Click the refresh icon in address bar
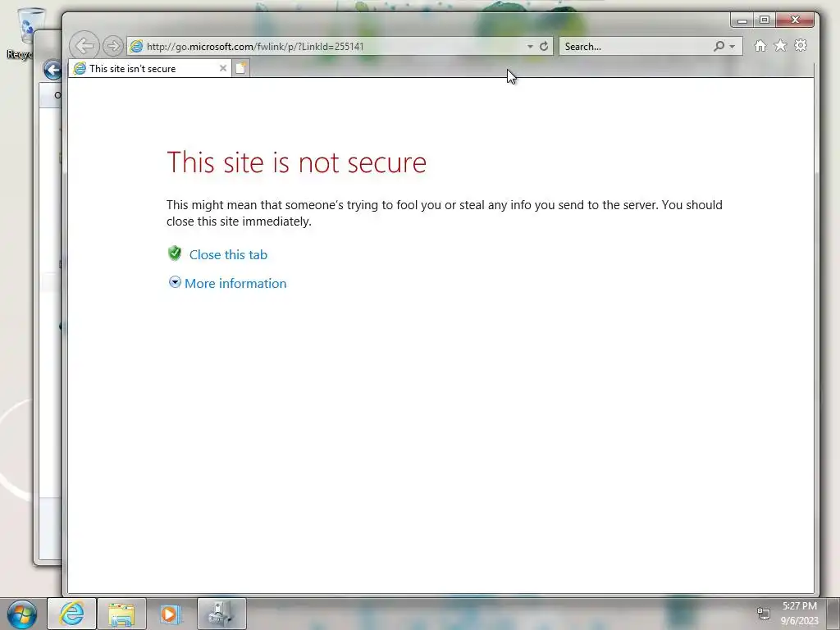The height and width of the screenshot is (630, 840). click(544, 46)
